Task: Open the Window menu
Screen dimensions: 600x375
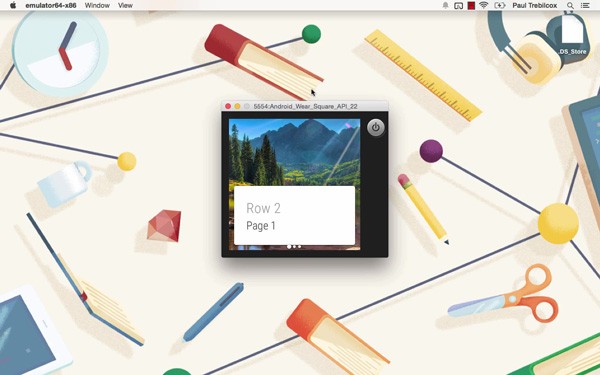Action: click(x=97, y=5)
